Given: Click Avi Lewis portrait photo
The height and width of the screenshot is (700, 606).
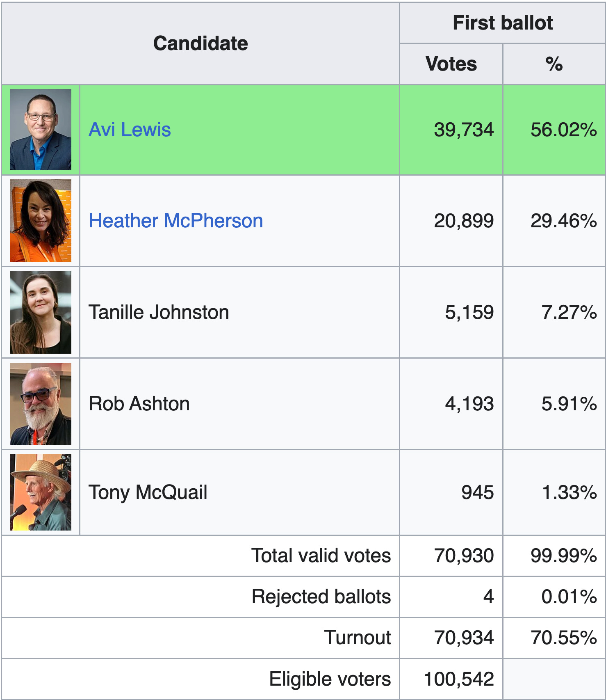Looking at the screenshot, I should pyautogui.click(x=41, y=130).
